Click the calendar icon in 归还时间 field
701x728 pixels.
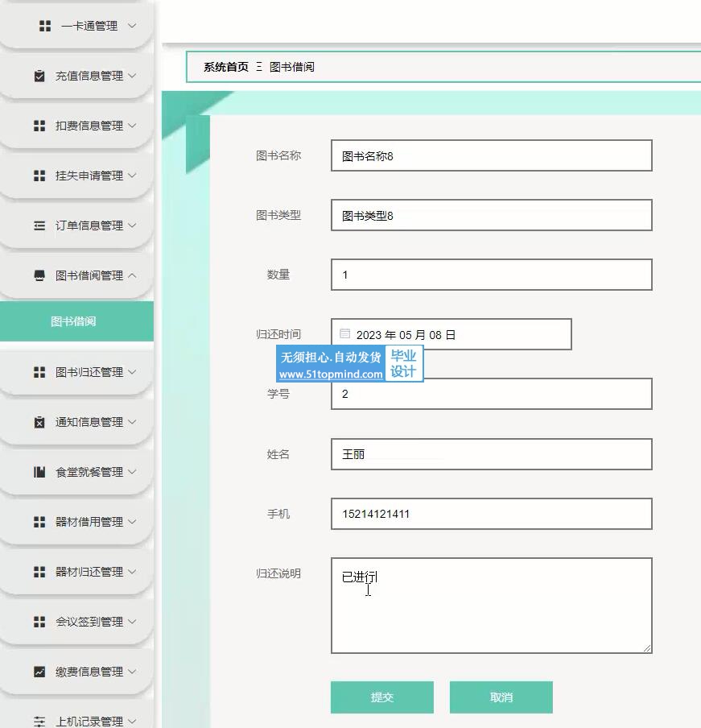pos(345,333)
